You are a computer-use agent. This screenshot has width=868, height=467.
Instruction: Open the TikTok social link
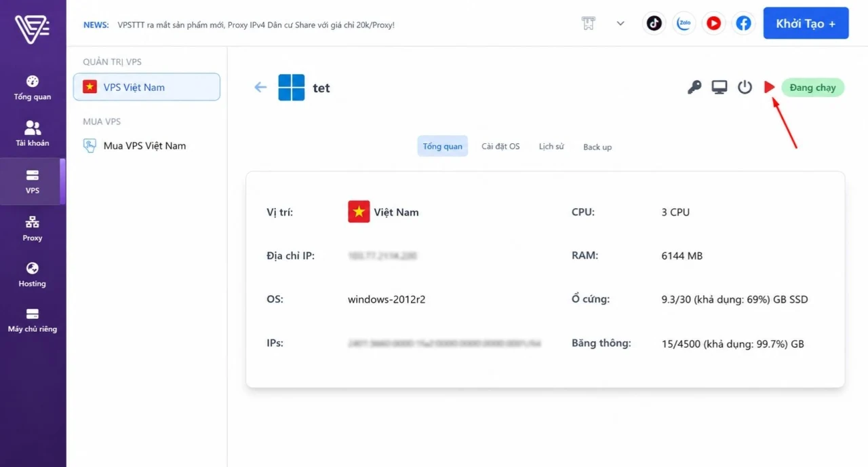click(x=654, y=23)
